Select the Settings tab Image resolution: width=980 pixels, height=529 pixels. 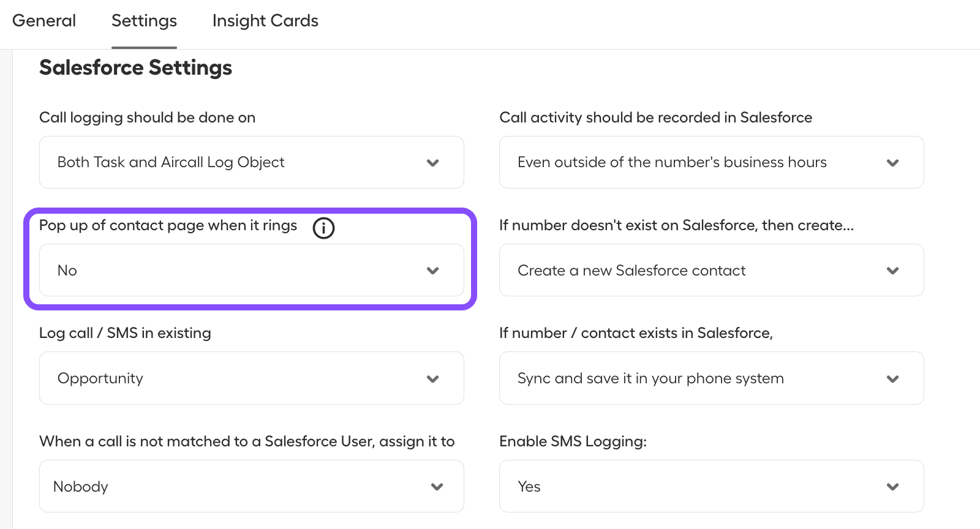143,20
